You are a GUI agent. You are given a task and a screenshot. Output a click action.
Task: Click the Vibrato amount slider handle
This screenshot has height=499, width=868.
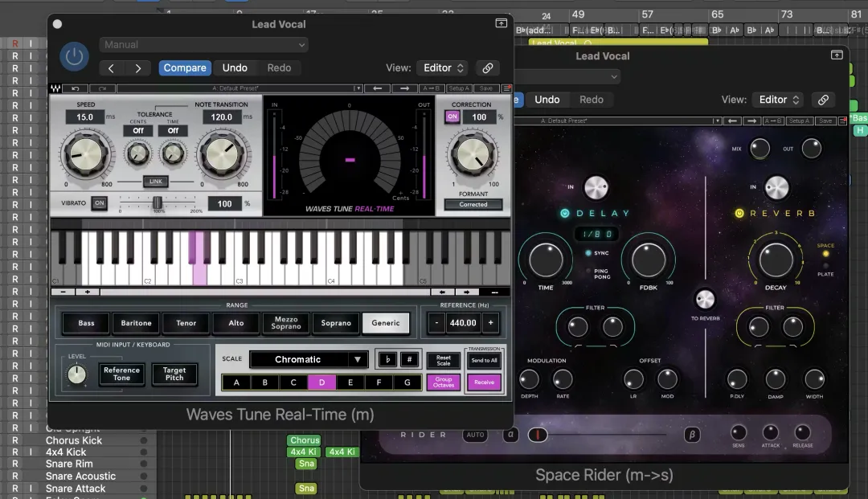[x=158, y=202]
